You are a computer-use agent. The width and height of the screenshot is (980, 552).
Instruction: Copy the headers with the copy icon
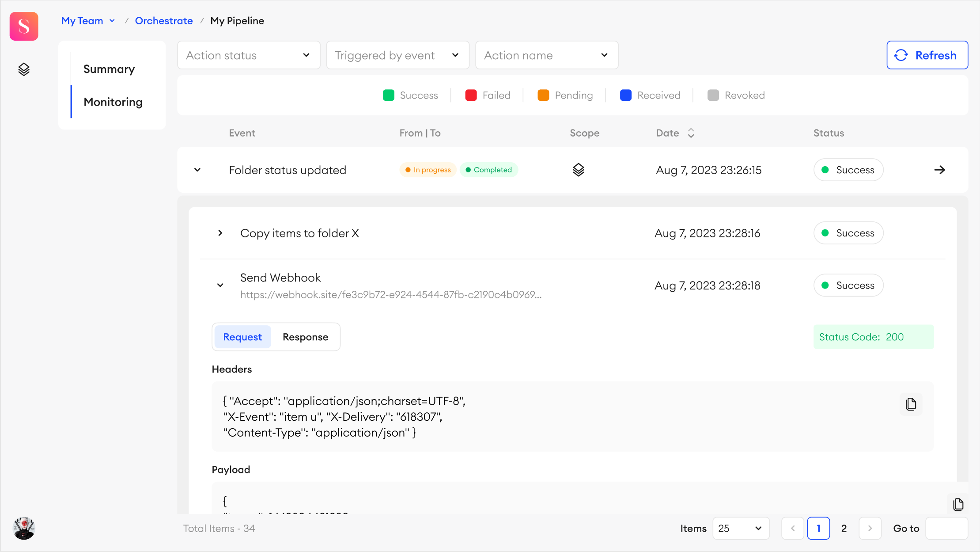tap(911, 404)
